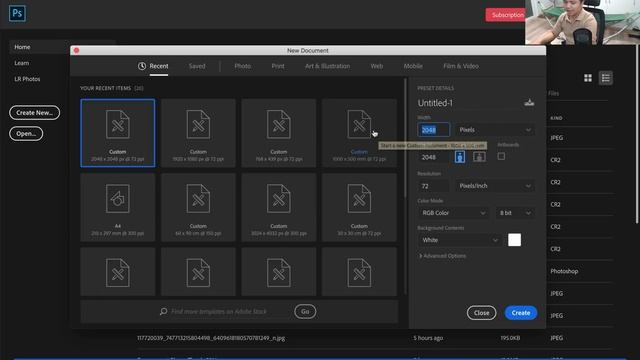Expand Advanced Options
640x360 pixels.
click(443, 256)
